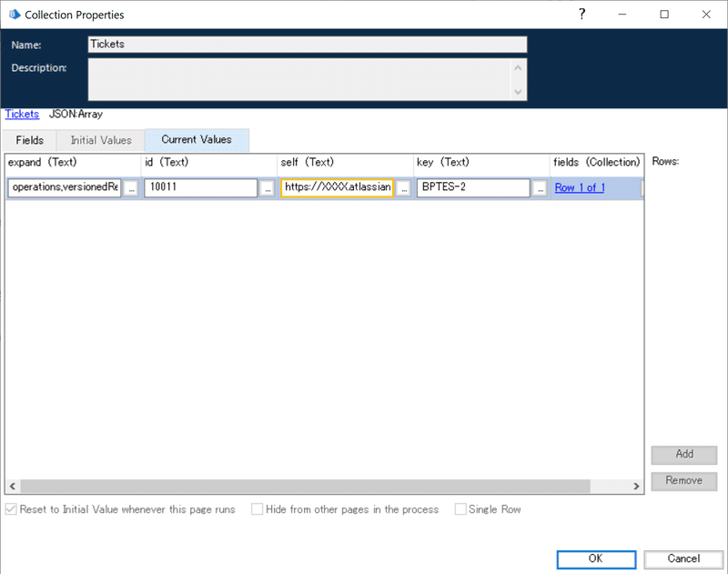This screenshot has width=728, height=574.
Task: Open the Row 1 of 1 link
Action: point(580,187)
